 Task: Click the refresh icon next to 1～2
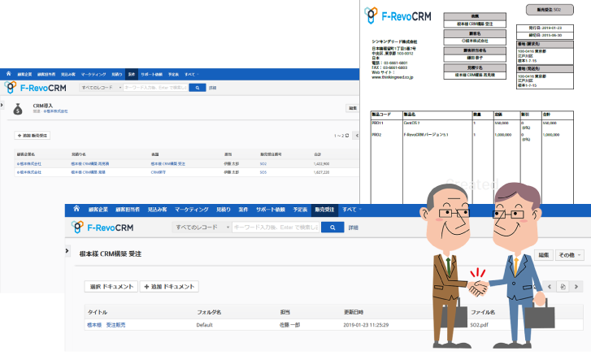[347, 135]
